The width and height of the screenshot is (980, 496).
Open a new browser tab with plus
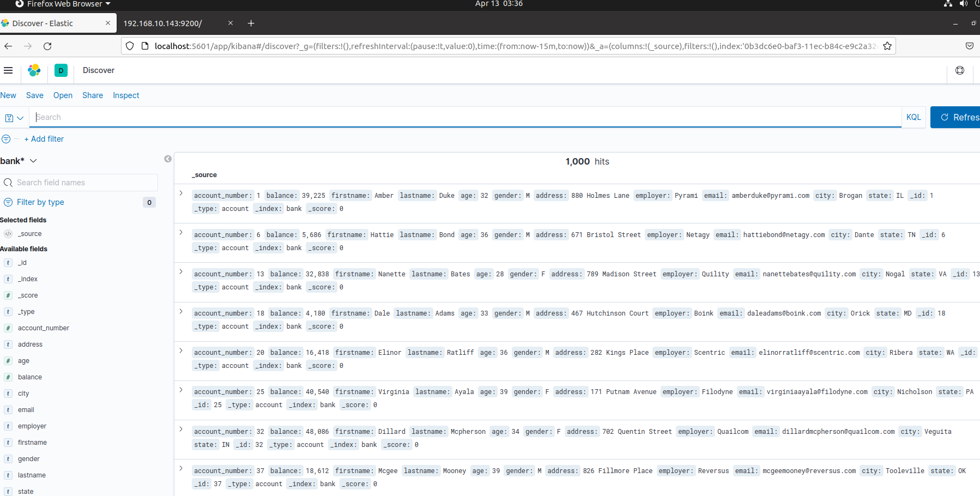(251, 23)
